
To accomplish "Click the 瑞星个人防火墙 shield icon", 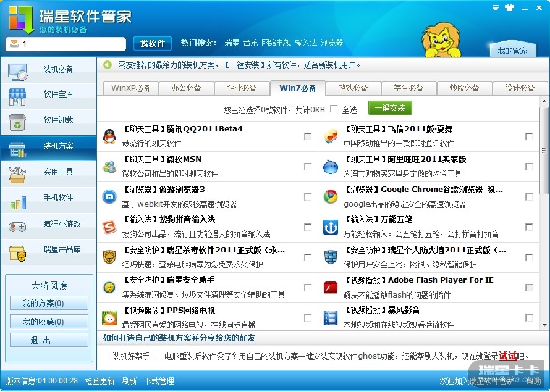I will click(x=331, y=257).
